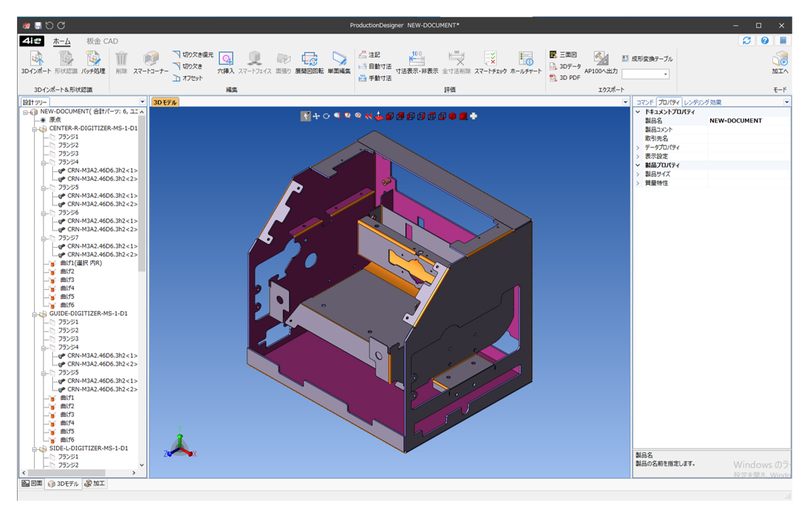
Task: Click the 展開図回転 rotate icon
Action: (x=309, y=60)
